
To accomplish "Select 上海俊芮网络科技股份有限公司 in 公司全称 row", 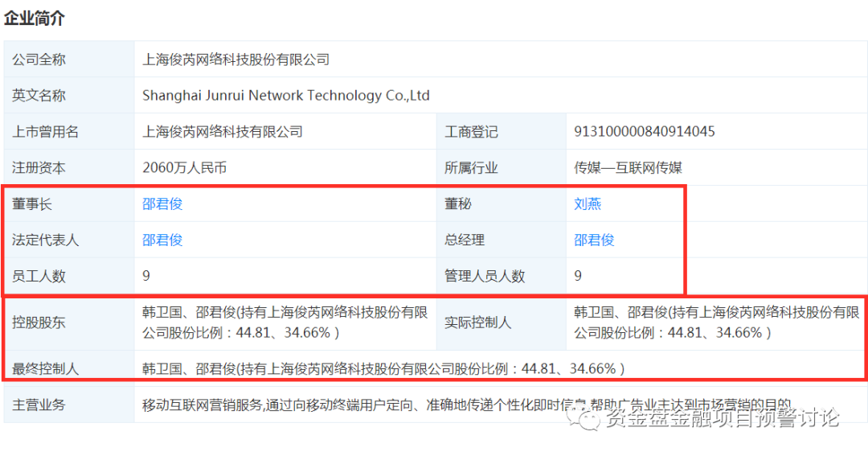I will click(x=235, y=60).
